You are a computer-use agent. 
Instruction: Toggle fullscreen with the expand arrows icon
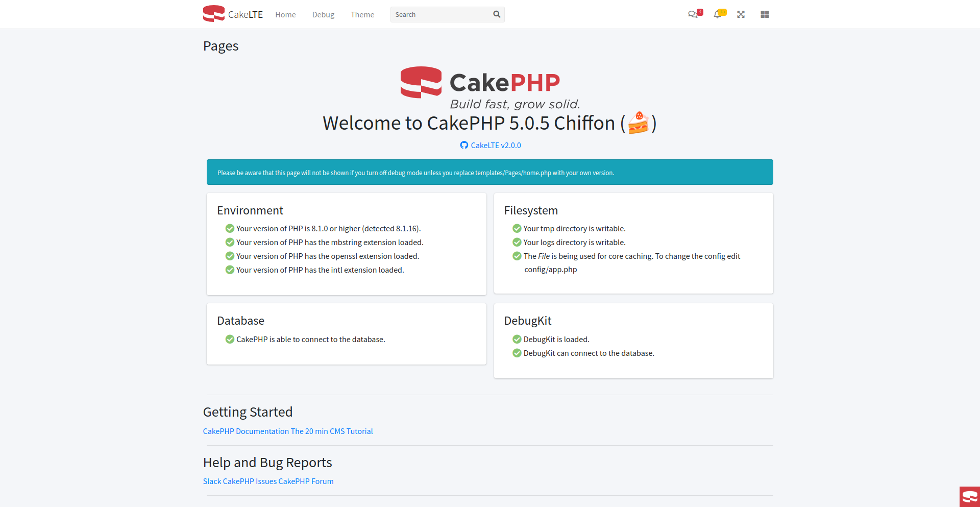pos(741,14)
